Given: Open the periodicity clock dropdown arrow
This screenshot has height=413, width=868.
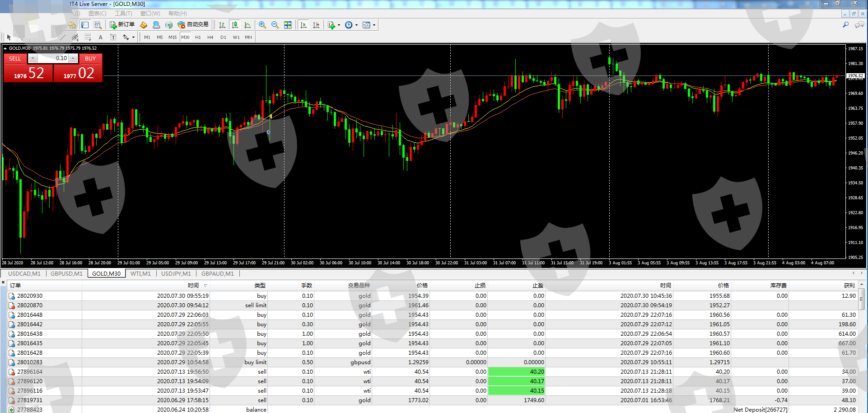Looking at the screenshot, I should point(357,25).
